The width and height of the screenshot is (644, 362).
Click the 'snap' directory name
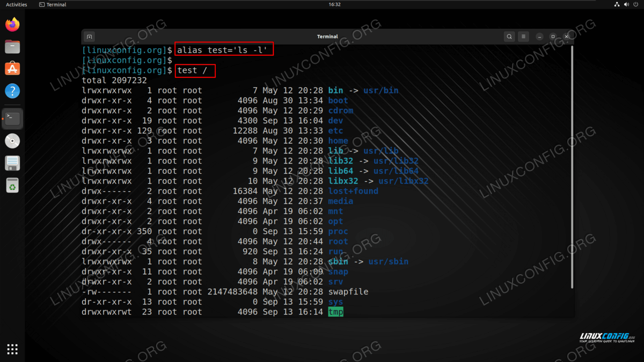tap(338, 271)
